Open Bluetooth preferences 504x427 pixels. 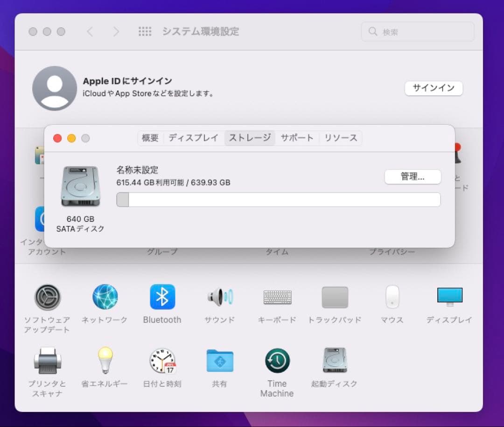pos(162,297)
